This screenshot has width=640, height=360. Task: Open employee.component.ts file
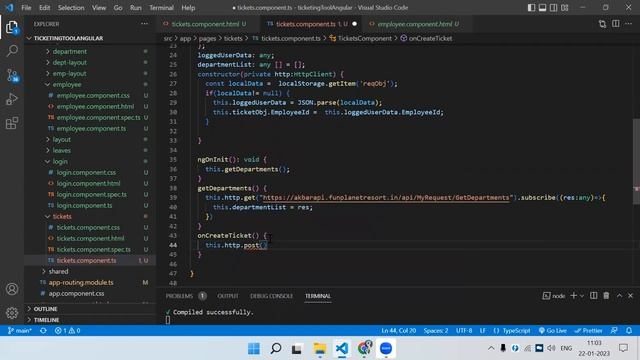click(x=91, y=128)
